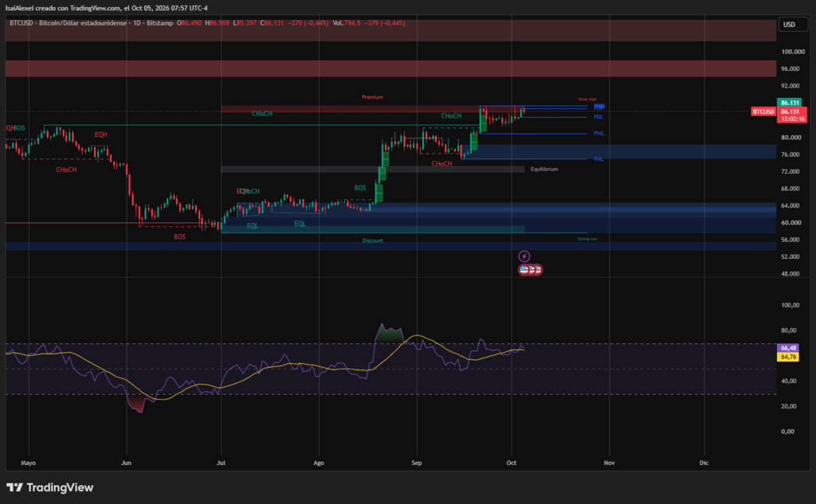816x504 pixels.
Task: Click the 12:02:16 bar countdown timer
Action: pos(792,119)
